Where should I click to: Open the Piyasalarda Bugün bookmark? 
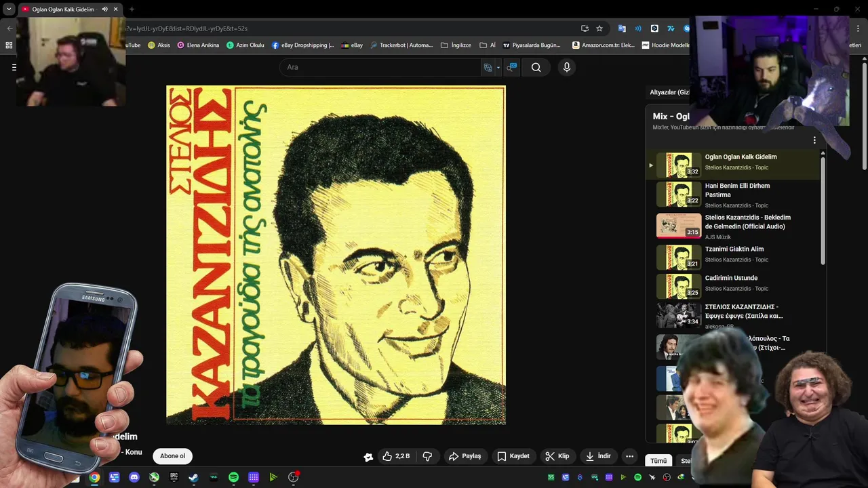(532, 45)
